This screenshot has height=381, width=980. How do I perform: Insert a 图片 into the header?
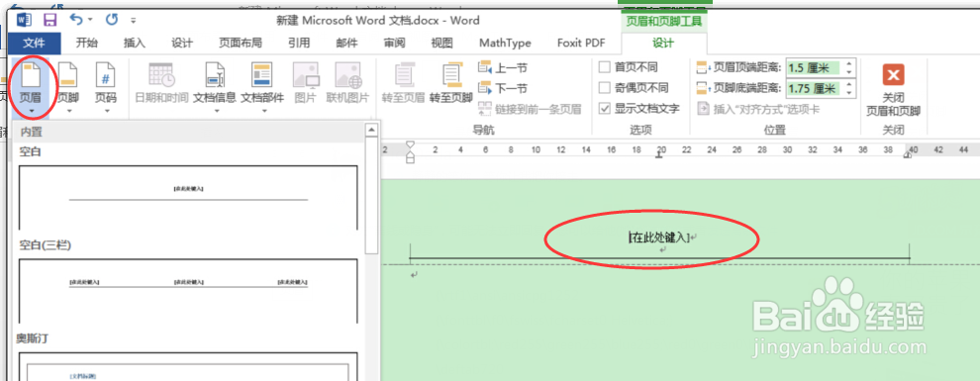tap(305, 84)
